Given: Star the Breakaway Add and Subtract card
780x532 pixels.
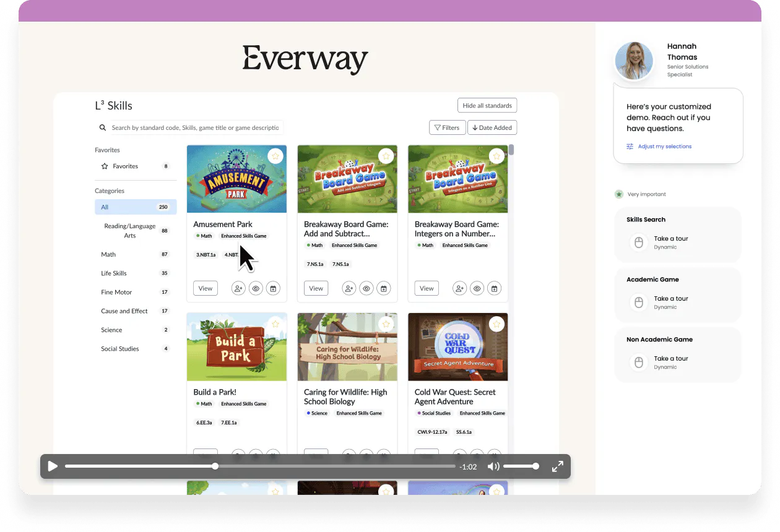Looking at the screenshot, I should pos(386,156).
